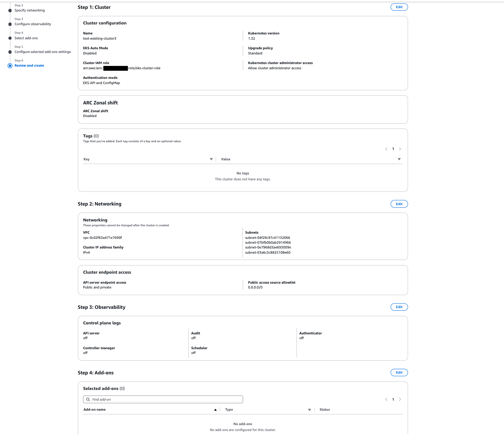Click the Status column header
Viewport: 504px width, 434px height.
(x=325, y=410)
